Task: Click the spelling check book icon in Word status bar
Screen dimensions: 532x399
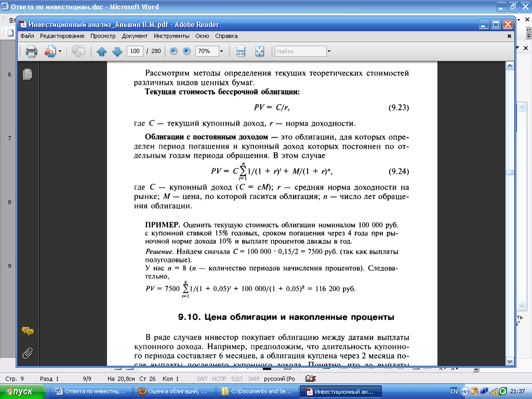Action: [x=311, y=379]
